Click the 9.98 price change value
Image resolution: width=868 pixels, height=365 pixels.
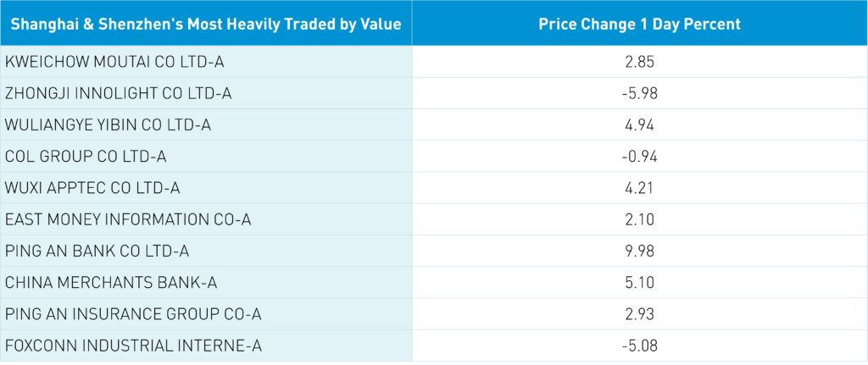coord(639,252)
